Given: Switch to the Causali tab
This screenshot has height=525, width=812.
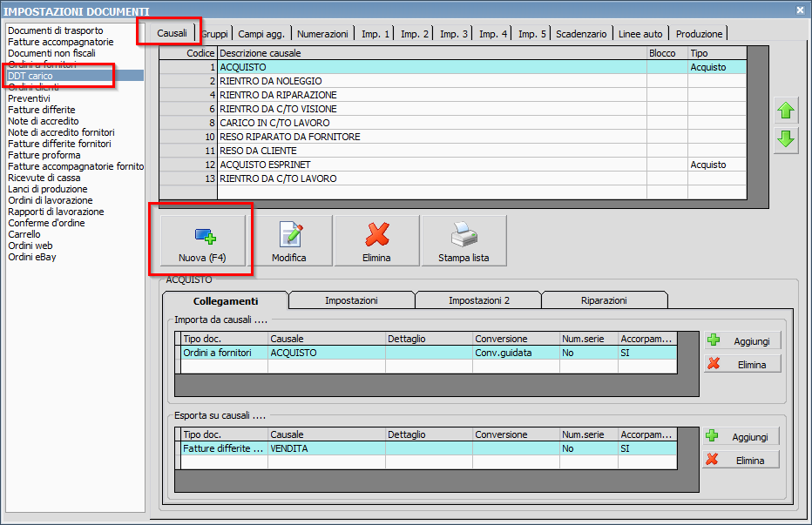Looking at the screenshot, I should click(172, 33).
